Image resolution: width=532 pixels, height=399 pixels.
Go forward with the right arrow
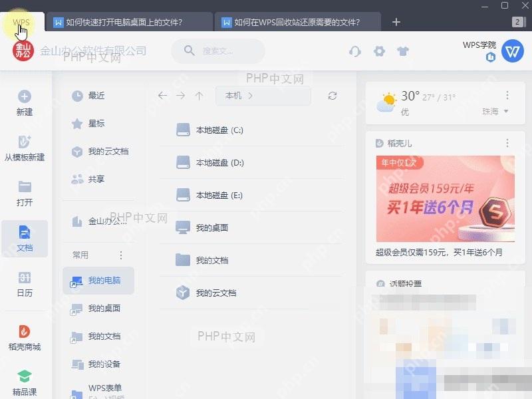(x=181, y=96)
